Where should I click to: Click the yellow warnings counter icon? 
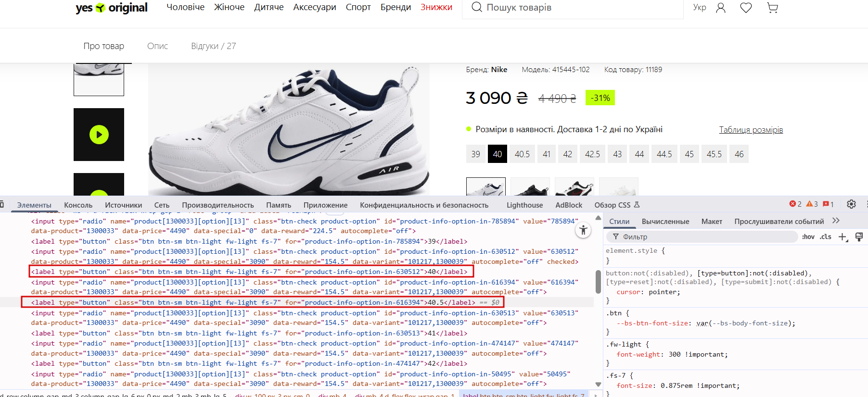click(x=812, y=204)
